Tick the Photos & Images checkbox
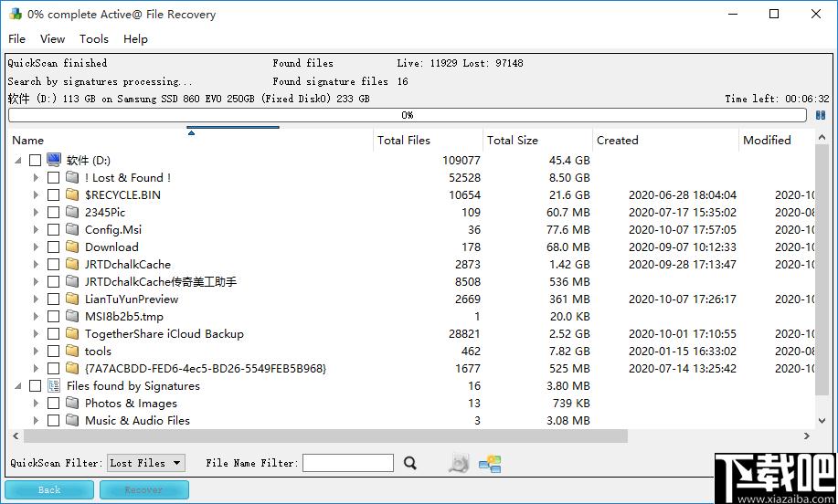The image size is (838, 504). [53, 403]
